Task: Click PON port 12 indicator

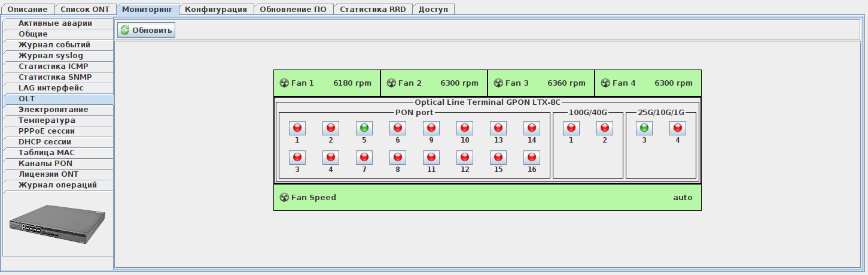Action: [464, 157]
